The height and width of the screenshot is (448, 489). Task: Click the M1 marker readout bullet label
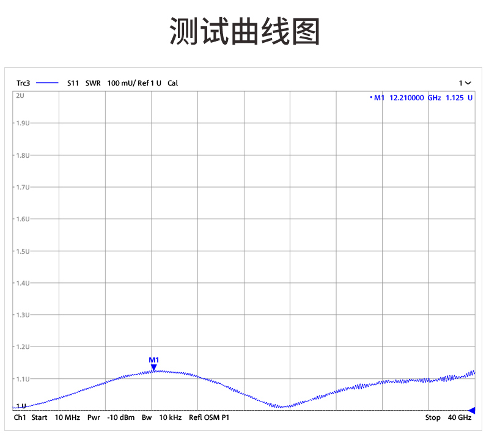point(377,98)
